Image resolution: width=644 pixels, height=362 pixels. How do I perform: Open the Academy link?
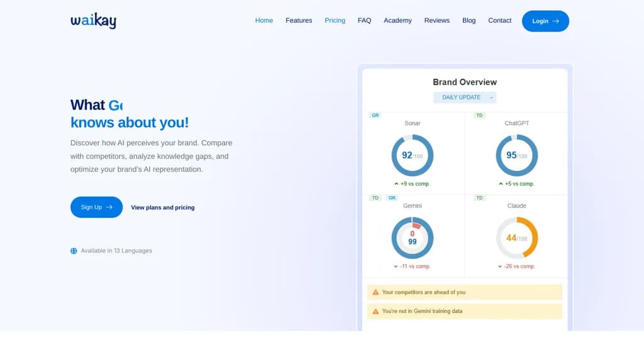point(397,21)
